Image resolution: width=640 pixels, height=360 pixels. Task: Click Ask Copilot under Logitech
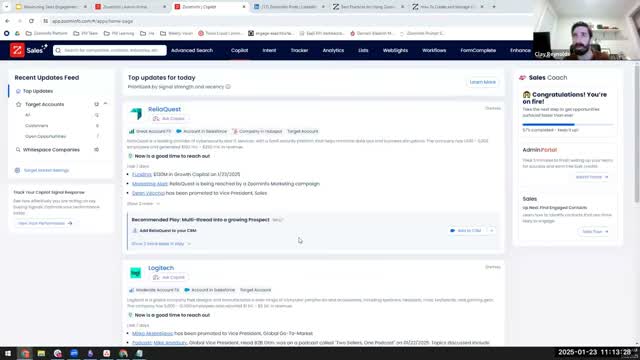pyautogui.click(x=169, y=278)
